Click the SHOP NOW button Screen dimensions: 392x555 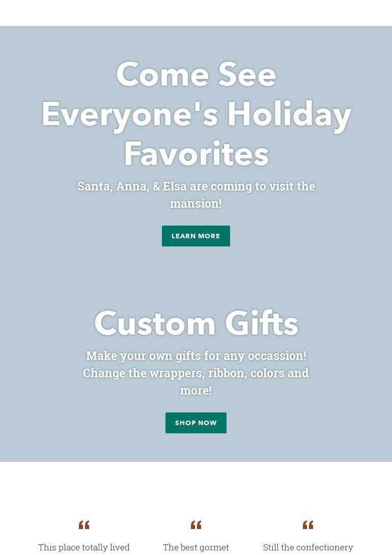coord(195,423)
